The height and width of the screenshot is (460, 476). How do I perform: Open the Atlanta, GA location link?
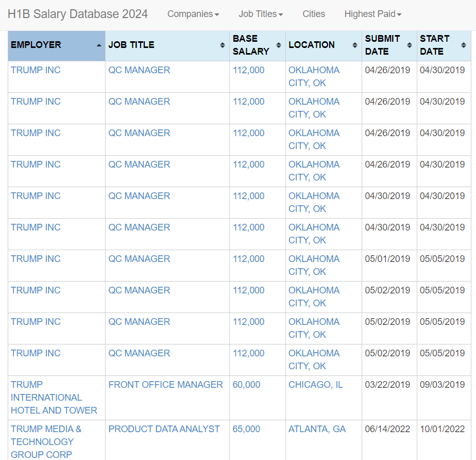(x=317, y=429)
